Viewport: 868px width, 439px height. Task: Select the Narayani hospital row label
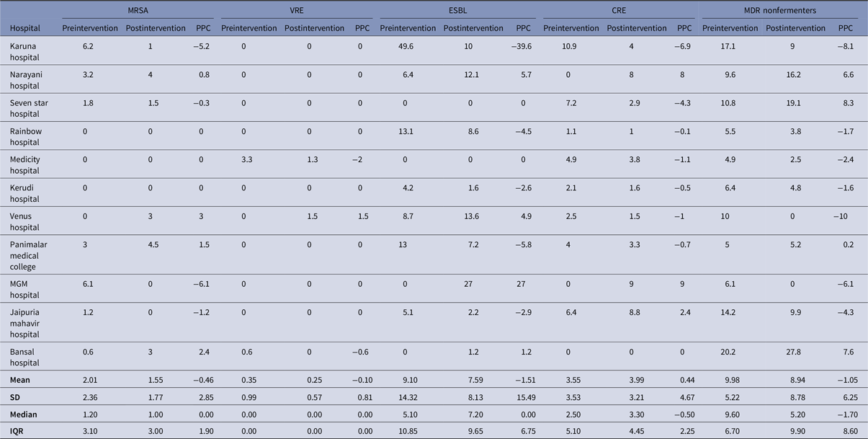pos(27,79)
